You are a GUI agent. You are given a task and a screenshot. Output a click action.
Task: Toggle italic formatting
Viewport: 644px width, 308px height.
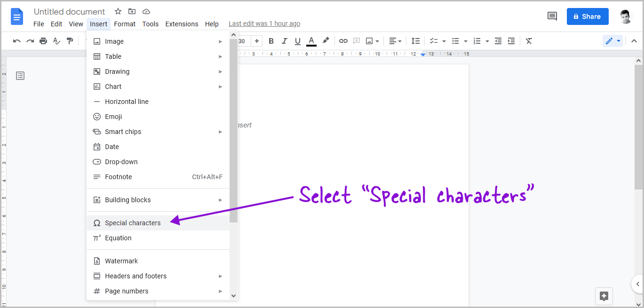(x=284, y=41)
